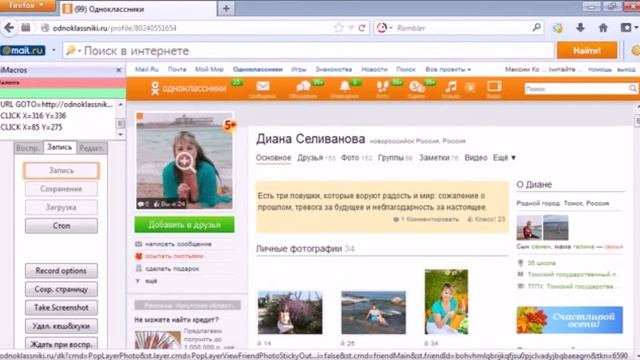This screenshot has width=640, height=360.
Task: Select iMacros 'Запись' tab
Action: (x=60, y=147)
